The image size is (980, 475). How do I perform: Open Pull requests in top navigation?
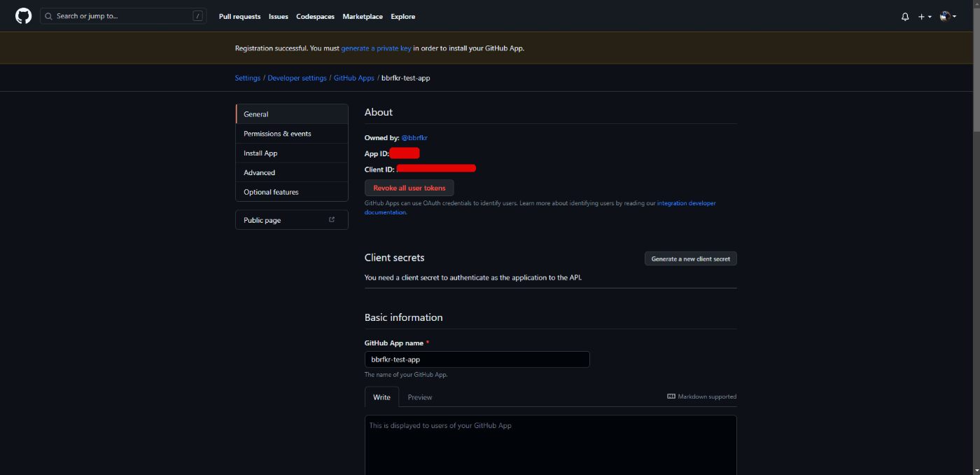(x=239, y=17)
